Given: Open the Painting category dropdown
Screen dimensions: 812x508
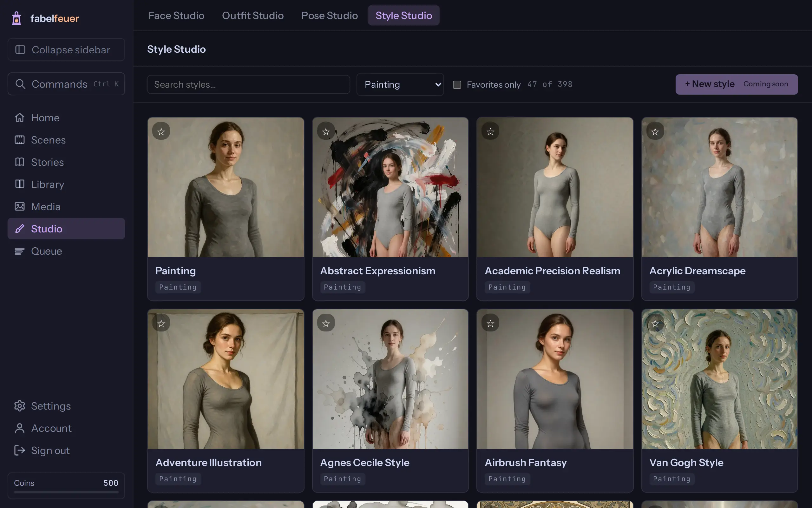Looking at the screenshot, I should pos(400,84).
